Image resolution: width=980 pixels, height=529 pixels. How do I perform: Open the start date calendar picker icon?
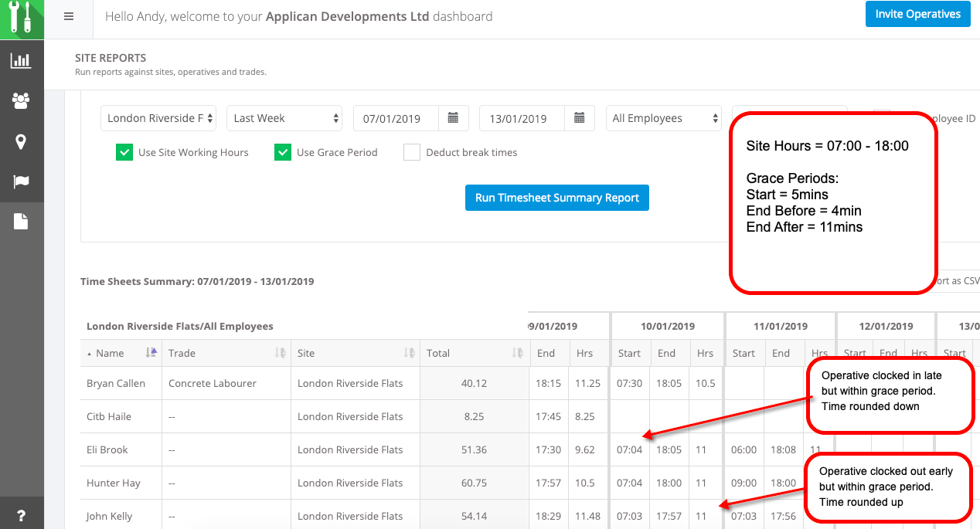coord(454,118)
